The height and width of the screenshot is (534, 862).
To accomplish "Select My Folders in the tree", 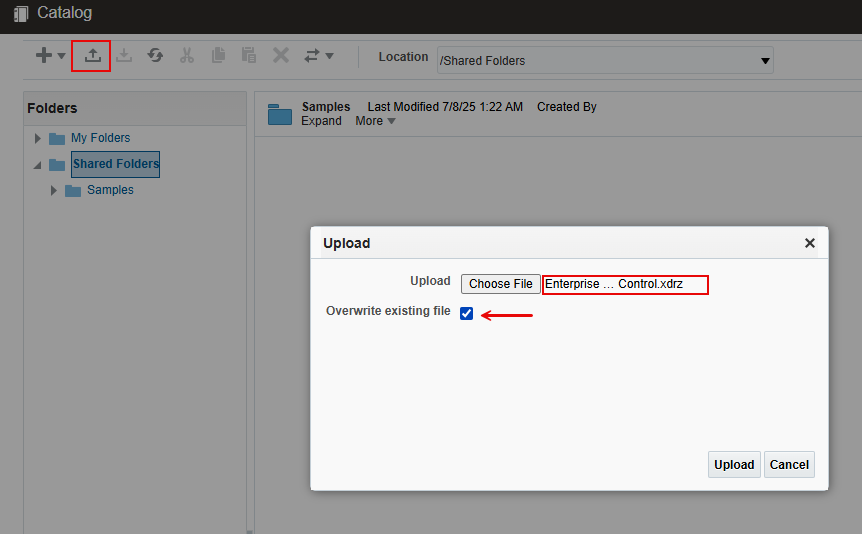I will [x=101, y=137].
